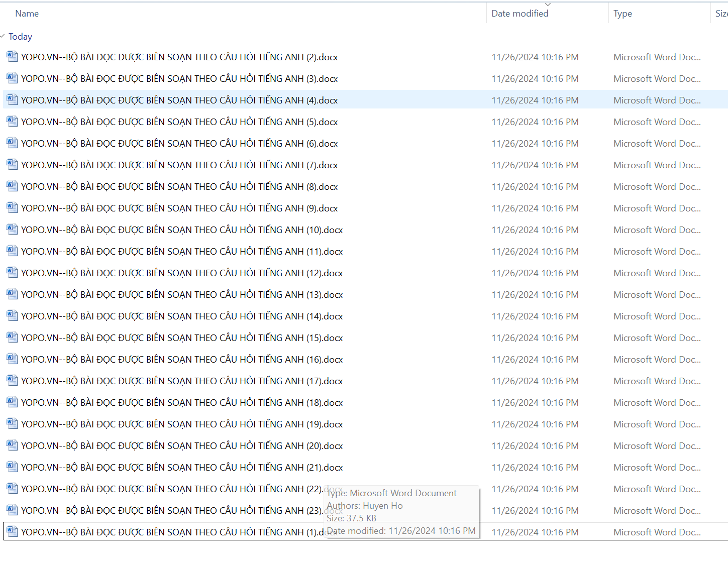Select file name ending (13).docx

pos(182,295)
